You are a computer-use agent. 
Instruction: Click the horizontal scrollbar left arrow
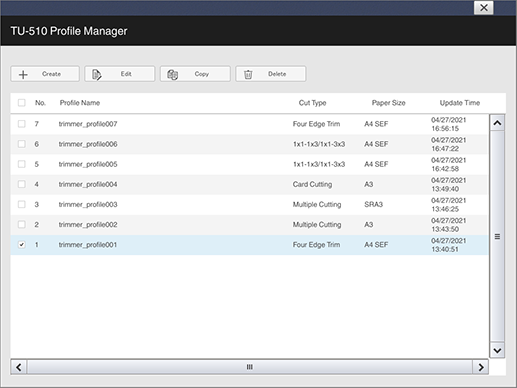click(19, 367)
